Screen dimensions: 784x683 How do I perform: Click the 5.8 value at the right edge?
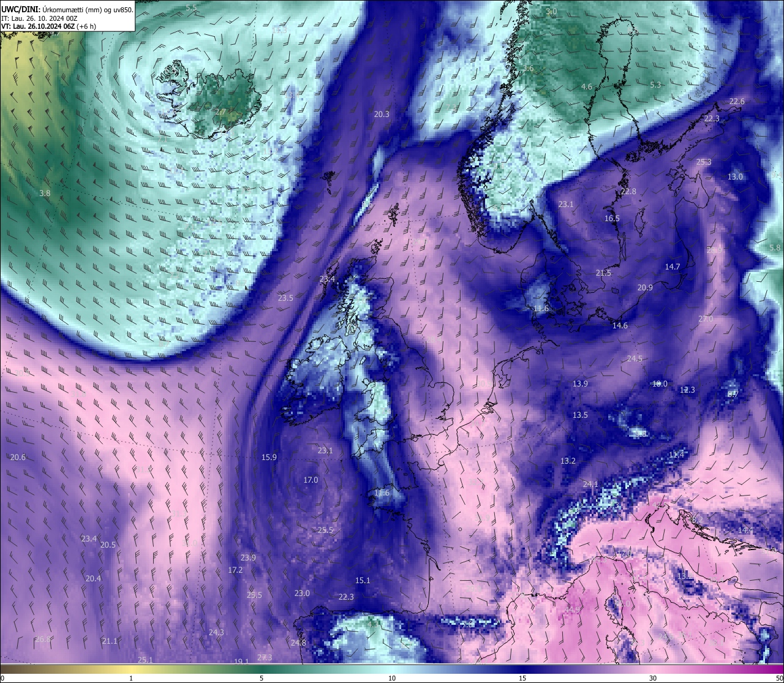click(775, 247)
